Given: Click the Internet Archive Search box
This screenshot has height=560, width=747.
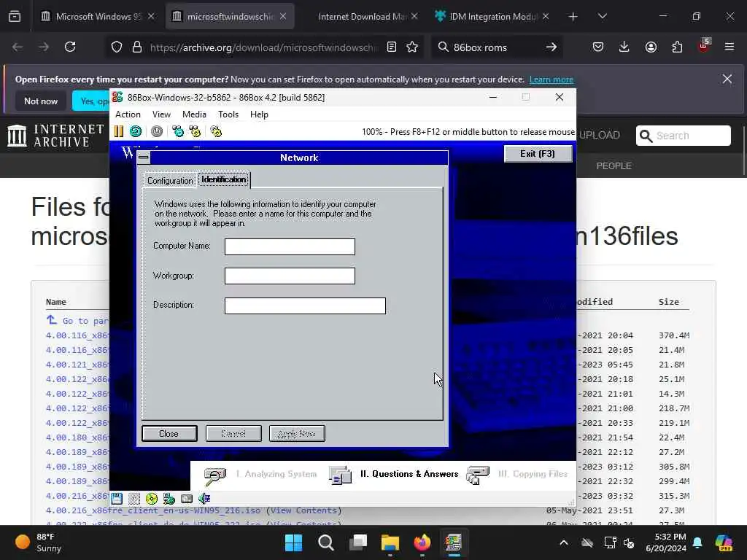Looking at the screenshot, I should coord(683,136).
